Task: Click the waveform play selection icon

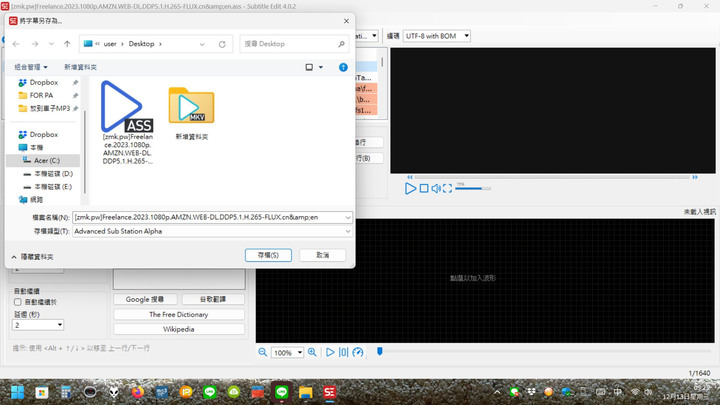Action: [x=330, y=352]
